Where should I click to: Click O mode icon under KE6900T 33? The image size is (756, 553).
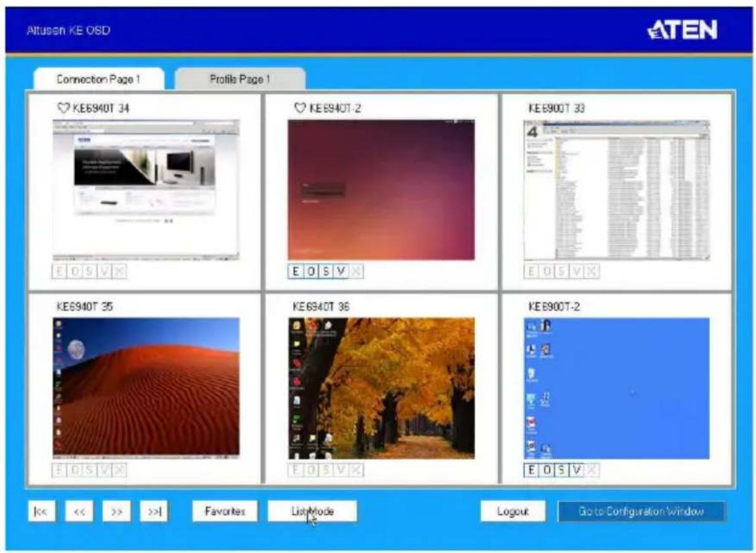(x=547, y=271)
